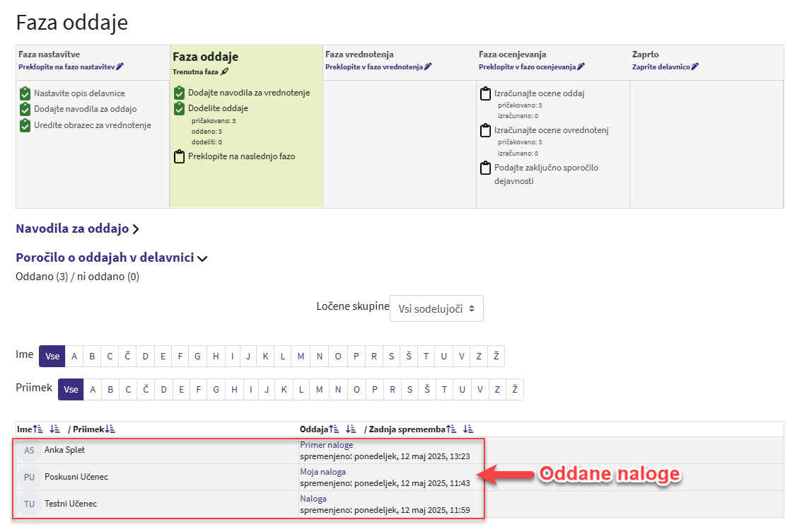Open the Primer naloge submission
Image resolution: width=802 pixels, height=532 pixels.
click(326, 445)
